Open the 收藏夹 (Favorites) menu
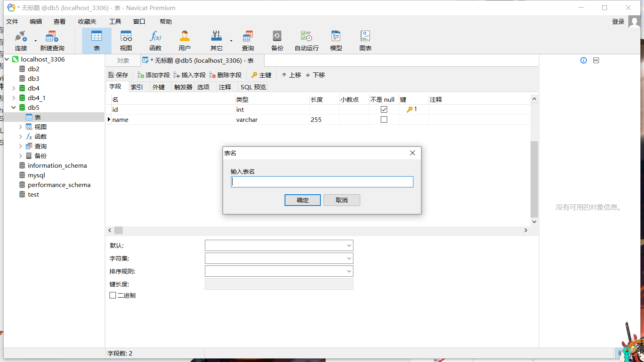Screen dimensions: 644x362 [87, 22]
